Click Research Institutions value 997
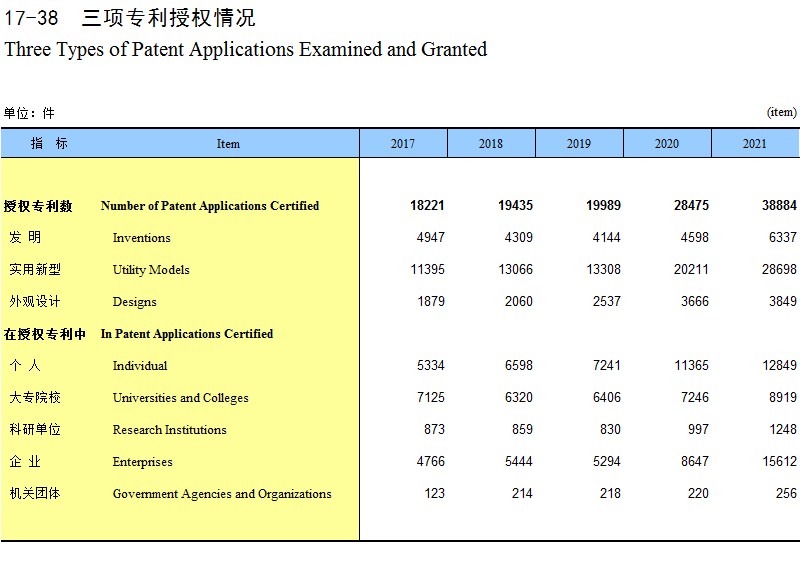 [698, 430]
